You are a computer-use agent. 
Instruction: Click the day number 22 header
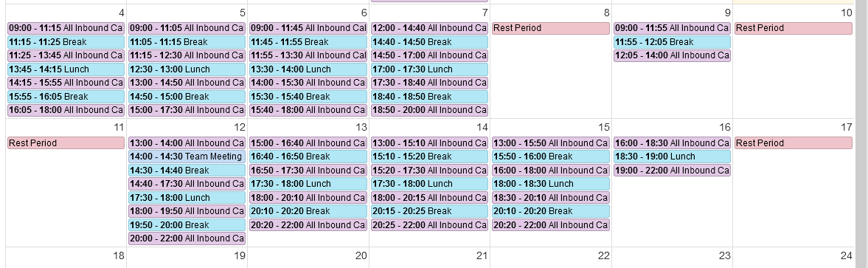tap(603, 255)
